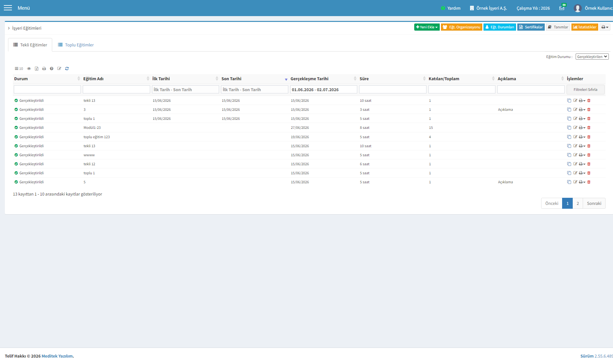This screenshot has width=613, height=364.
Task: Click the Eğt. Organizasyonu button
Action: [x=461, y=27]
